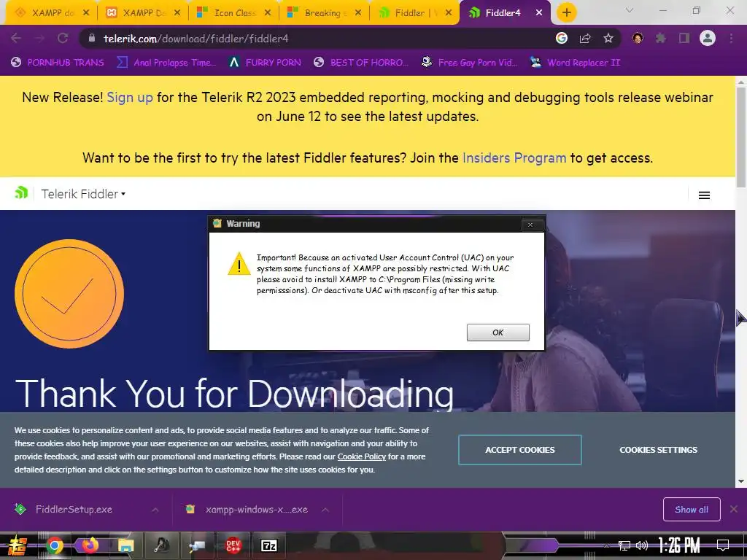Launch Firefox from the taskbar
The image size is (747, 560).
pyautogui.click(x=90, y=545)
